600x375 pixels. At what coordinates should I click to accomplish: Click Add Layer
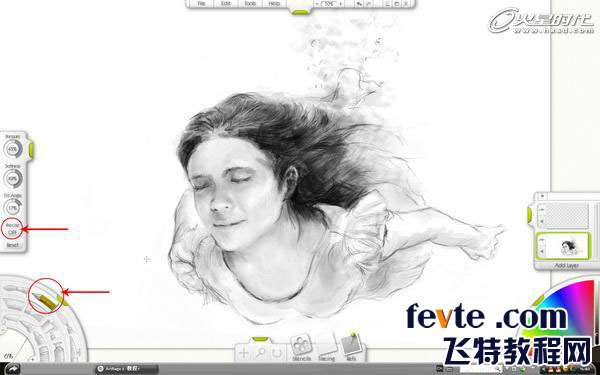point(566,265)
